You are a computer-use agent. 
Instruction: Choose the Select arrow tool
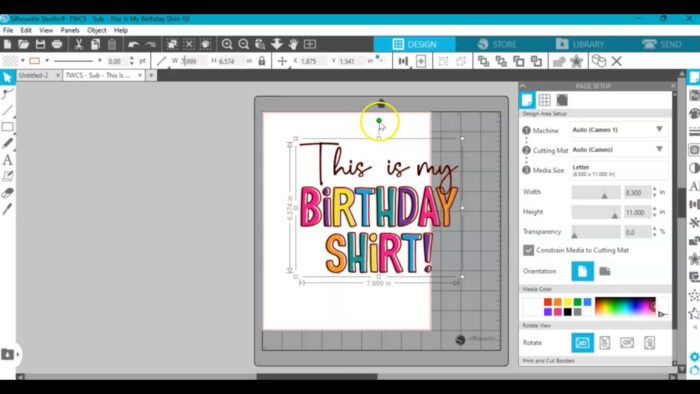click(8, 77)
